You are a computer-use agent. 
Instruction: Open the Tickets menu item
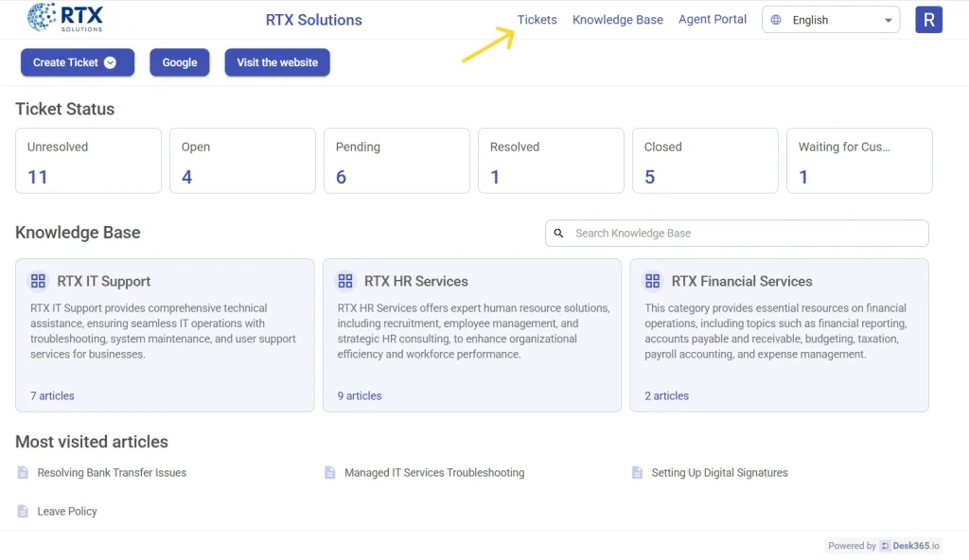tap(537, 20)
